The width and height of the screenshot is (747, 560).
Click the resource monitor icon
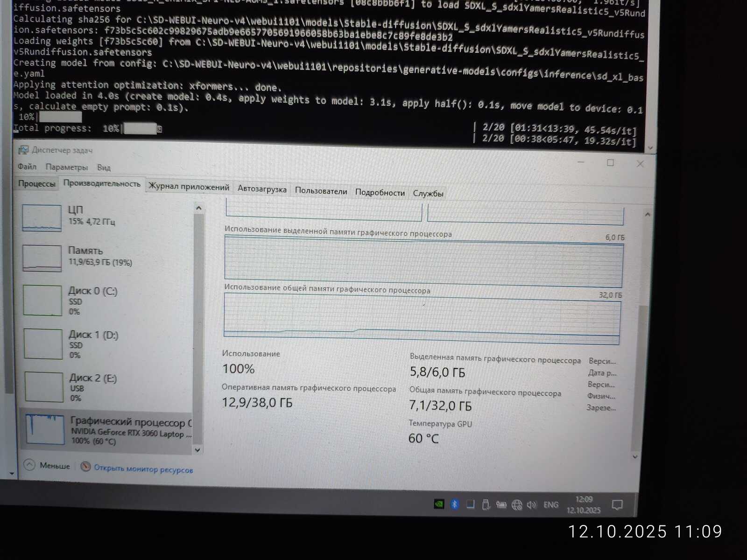click(x=85, y=467)
